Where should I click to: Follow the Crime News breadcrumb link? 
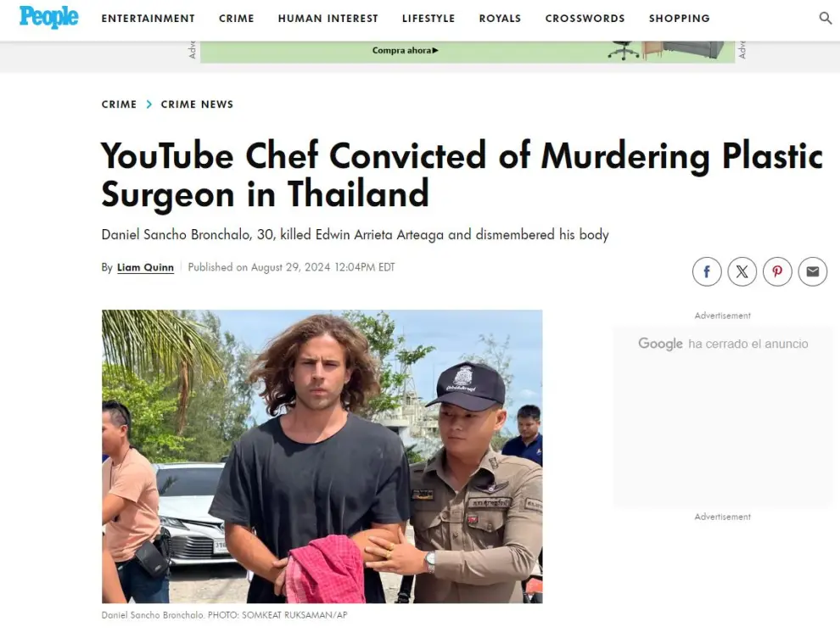coord(197,104)
